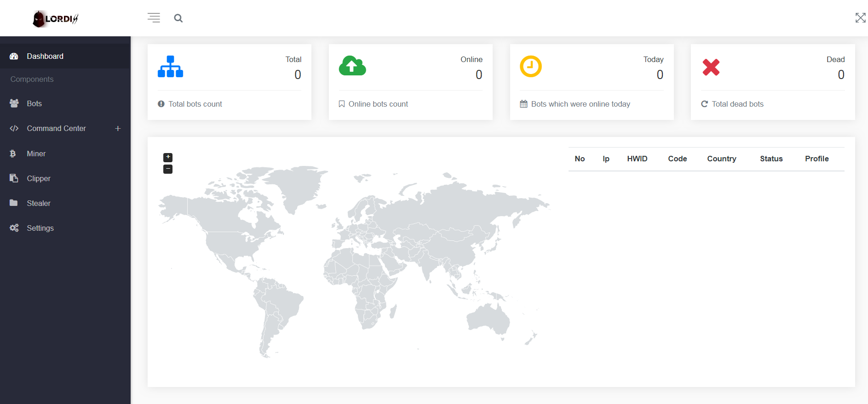The image size is (868, 404).
Task: Zoom in on the world map
Action: click(168, 157)
